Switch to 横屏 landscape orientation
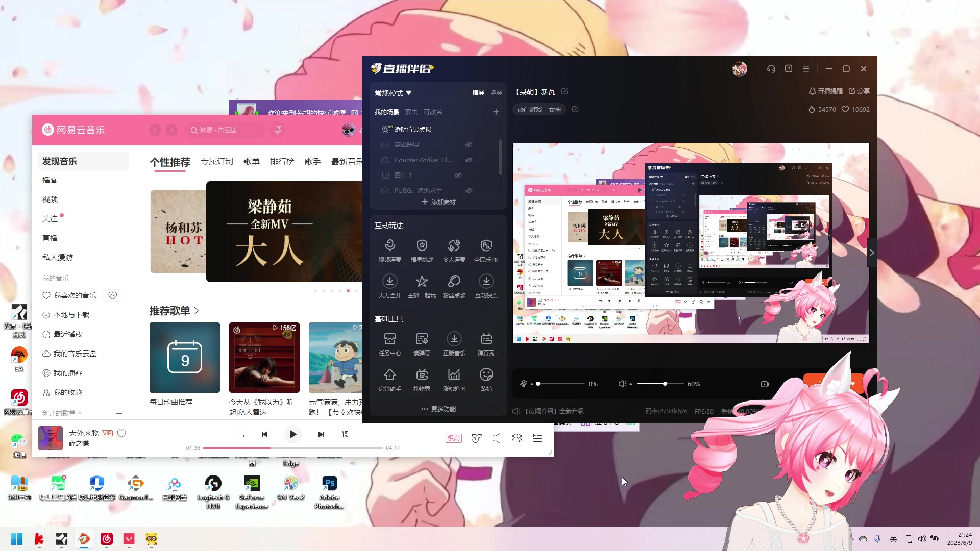This screenshot has height=551, width=980. (x=478, y=93)
